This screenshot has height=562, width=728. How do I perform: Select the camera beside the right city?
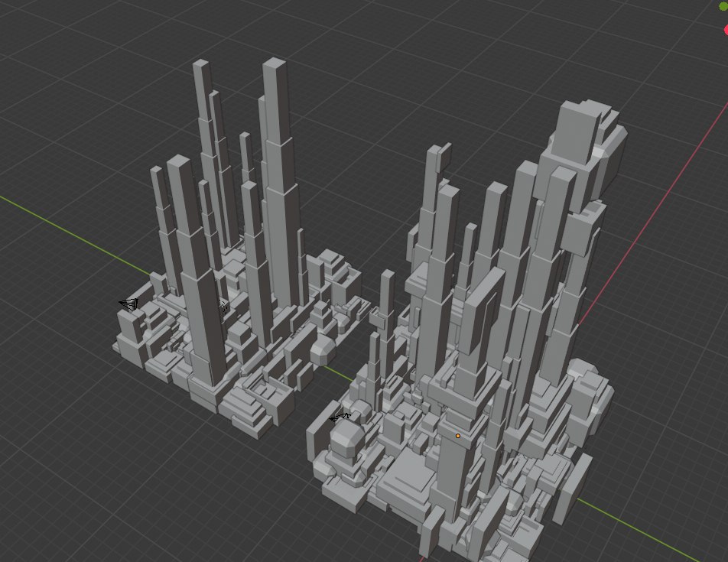(340, 417)
